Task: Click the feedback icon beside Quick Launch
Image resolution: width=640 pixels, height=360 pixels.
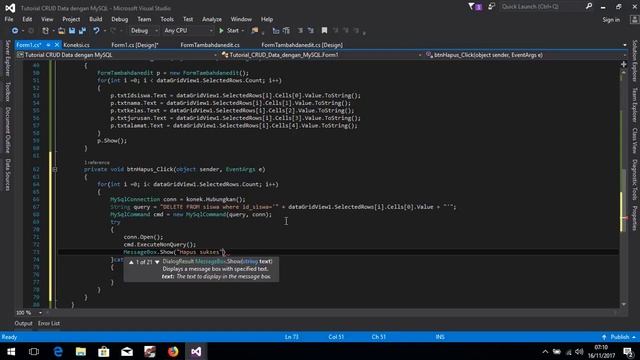Action: click(491, 7)
